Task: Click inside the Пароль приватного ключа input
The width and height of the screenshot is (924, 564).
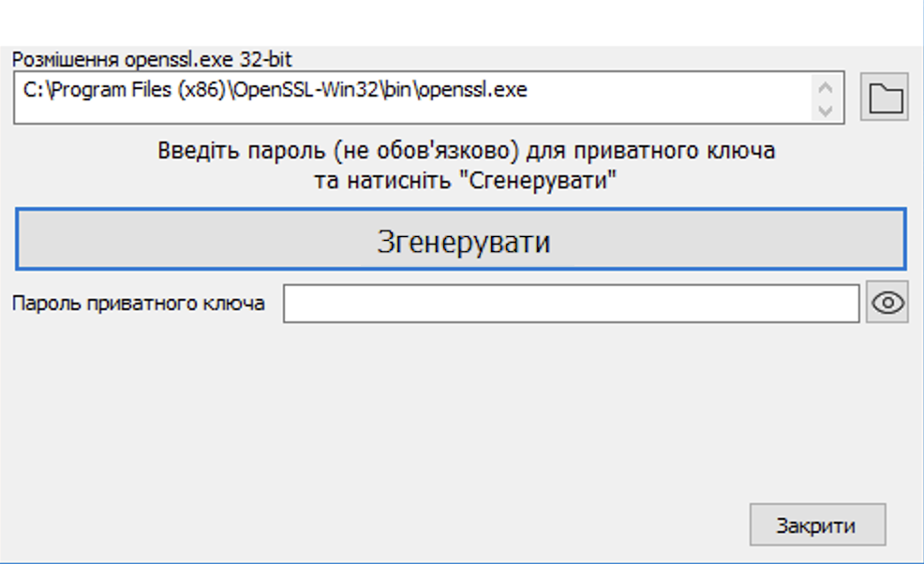Action: click(x=572, y=303)
